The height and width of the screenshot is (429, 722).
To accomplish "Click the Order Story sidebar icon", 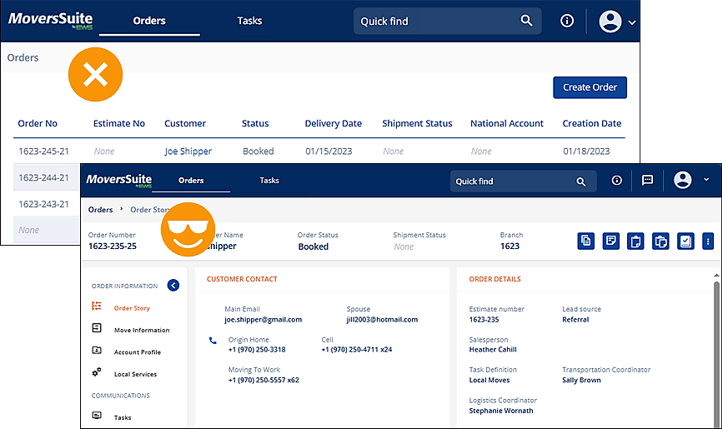I will click(x=96, y=306).
